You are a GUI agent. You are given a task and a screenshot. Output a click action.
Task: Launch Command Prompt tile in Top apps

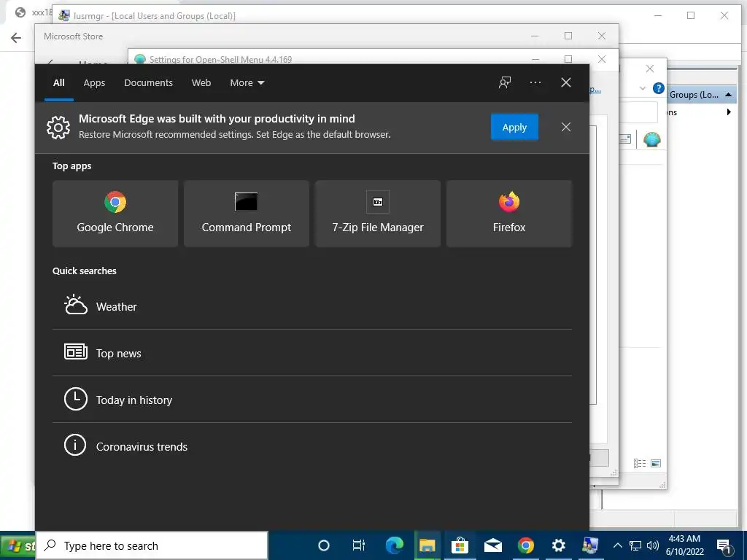[x=247, y=214]
